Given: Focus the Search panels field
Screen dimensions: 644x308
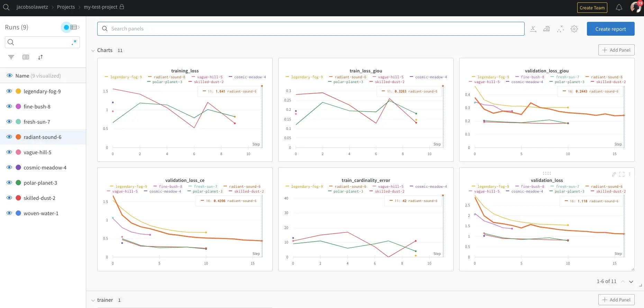Looking at the screenshot, I should (x=311, y=29).
